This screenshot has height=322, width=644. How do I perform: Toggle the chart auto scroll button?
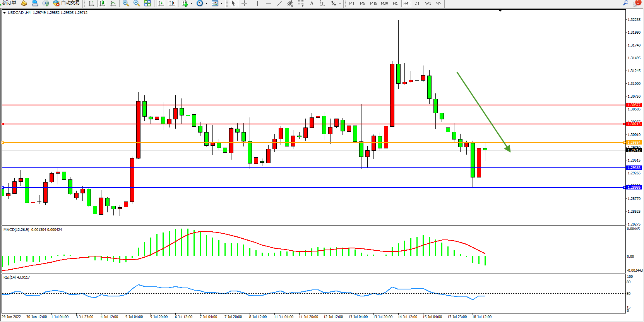(161, 3)
